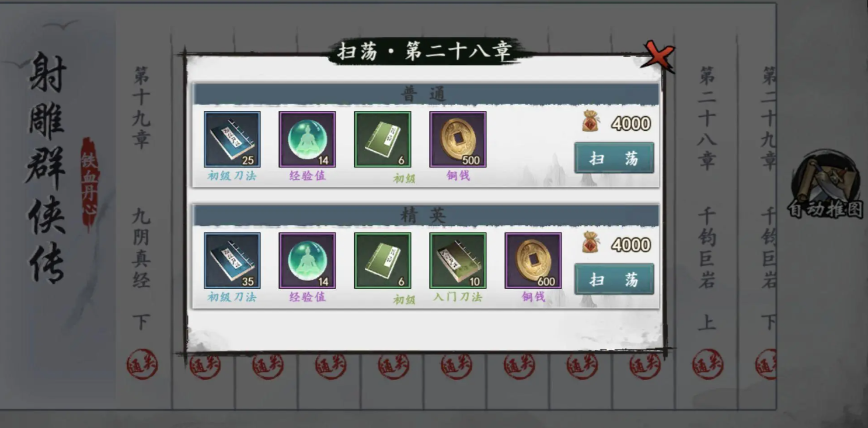Viewport: 868px width, 428px height.
Task: Click the 初级刀法 book icon in 普通 row
Action: [232, 140]
